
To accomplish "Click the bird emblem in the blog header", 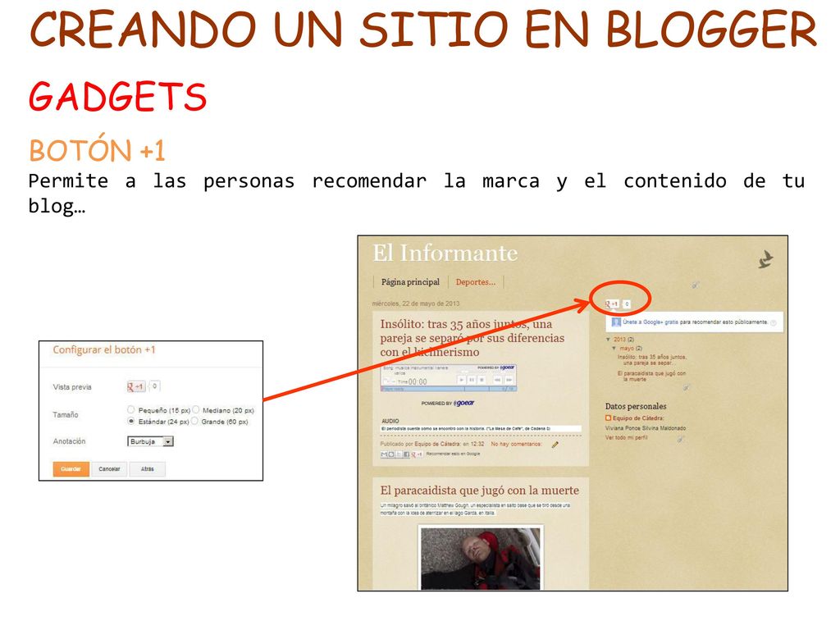I will point(766,260).
